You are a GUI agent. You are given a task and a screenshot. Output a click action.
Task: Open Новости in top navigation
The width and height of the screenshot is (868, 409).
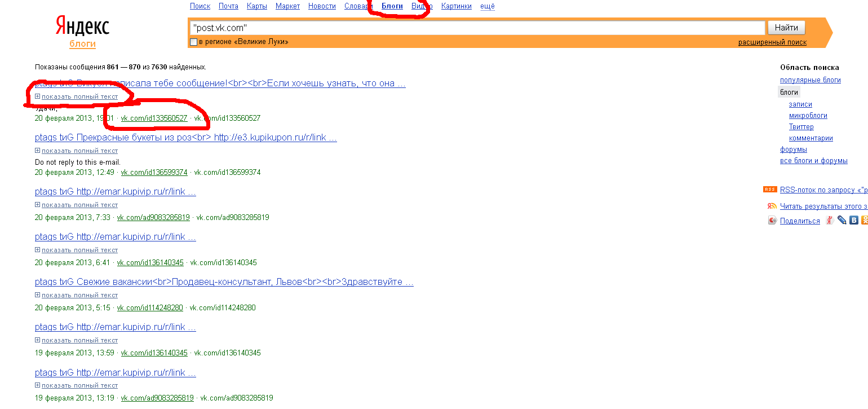point(322,6)
